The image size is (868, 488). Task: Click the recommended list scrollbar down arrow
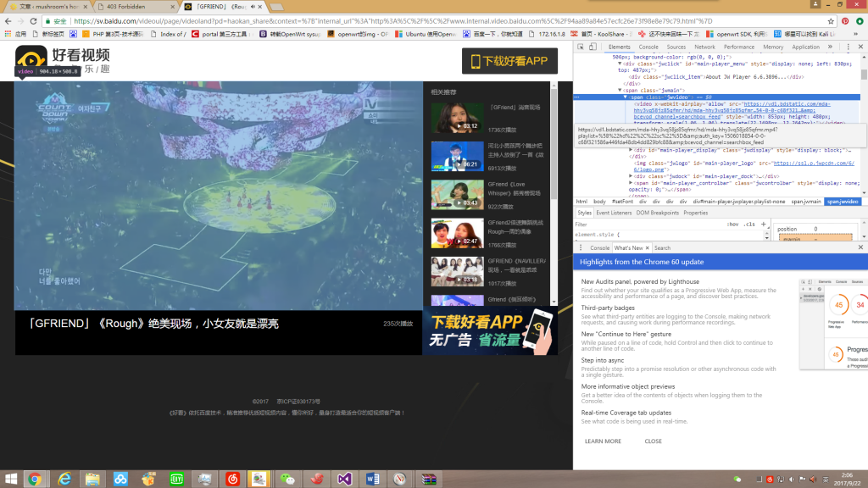click(x=554, y=302)
